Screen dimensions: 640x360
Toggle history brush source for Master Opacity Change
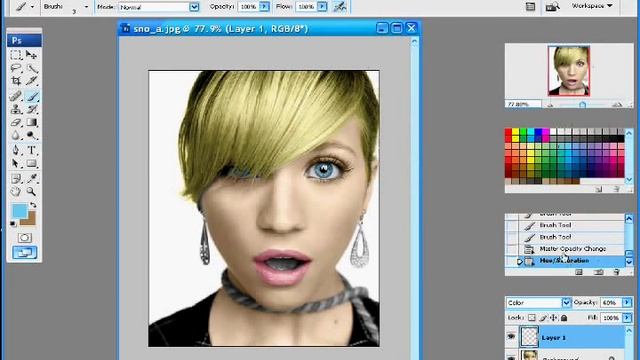(511, 249)
